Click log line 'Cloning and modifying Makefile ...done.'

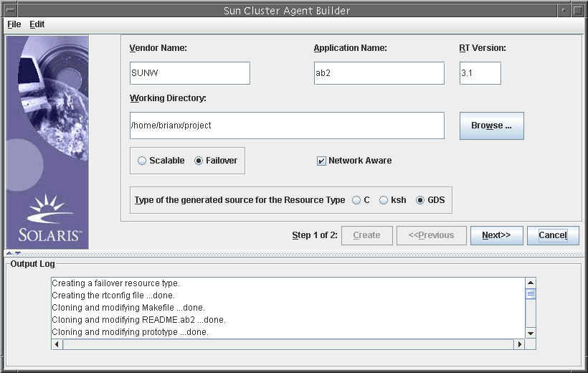coord(128,308)
